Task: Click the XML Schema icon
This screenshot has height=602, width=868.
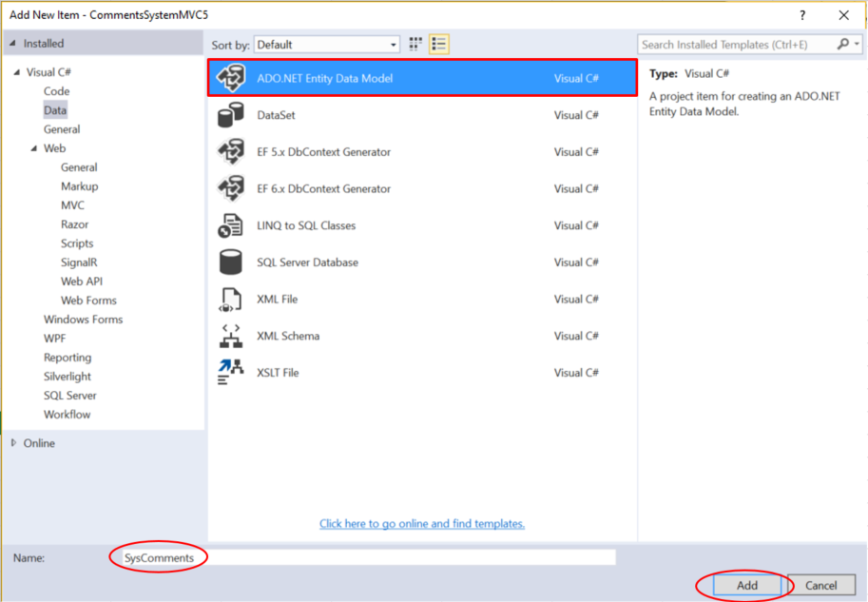Action: coord(231,336)
